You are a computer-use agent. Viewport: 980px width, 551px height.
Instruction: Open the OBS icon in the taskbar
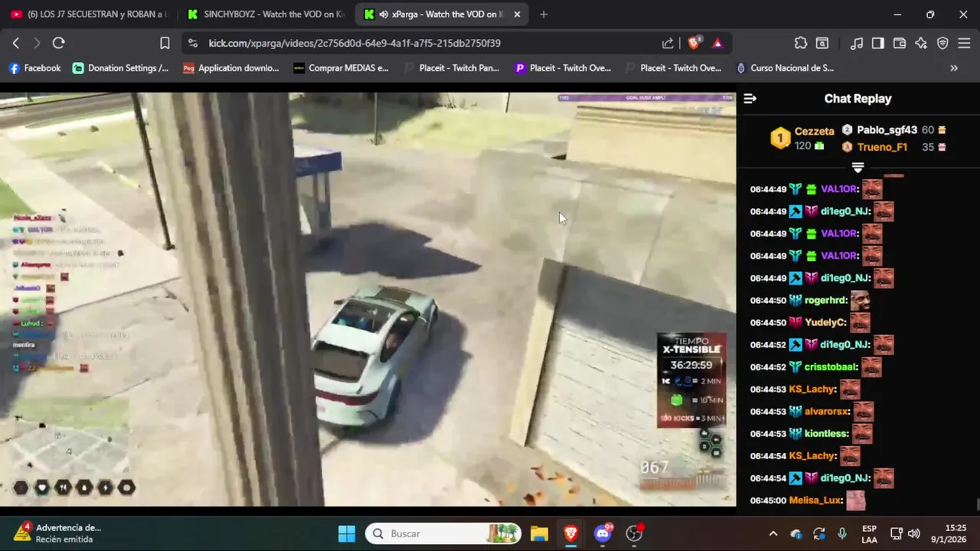point(635,533)
